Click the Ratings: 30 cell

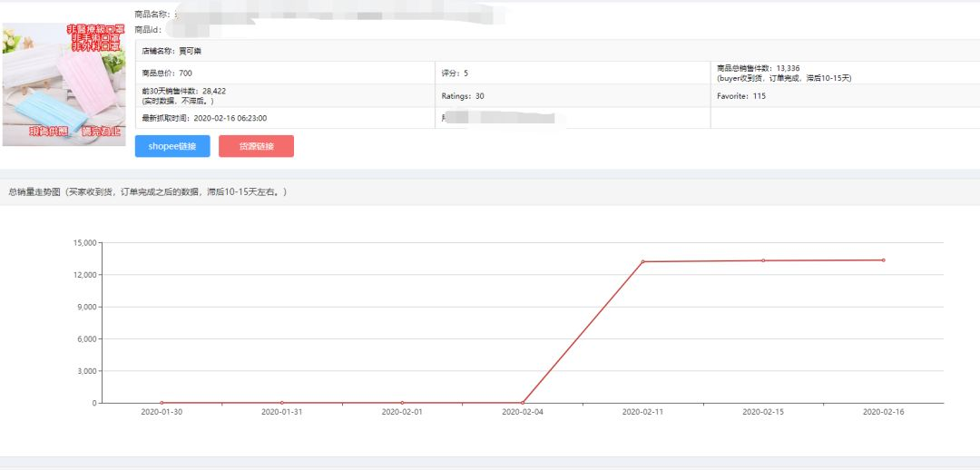(573, 95)
